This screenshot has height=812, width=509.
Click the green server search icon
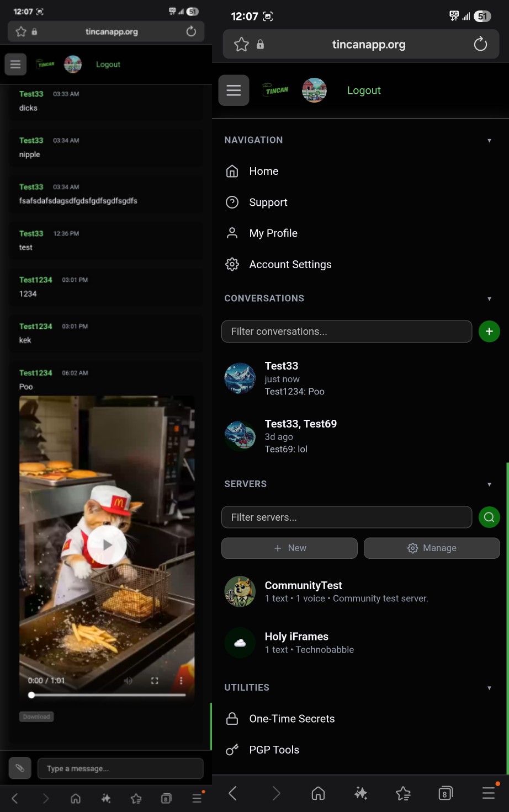pyautogui.click(x=489, y=517)
